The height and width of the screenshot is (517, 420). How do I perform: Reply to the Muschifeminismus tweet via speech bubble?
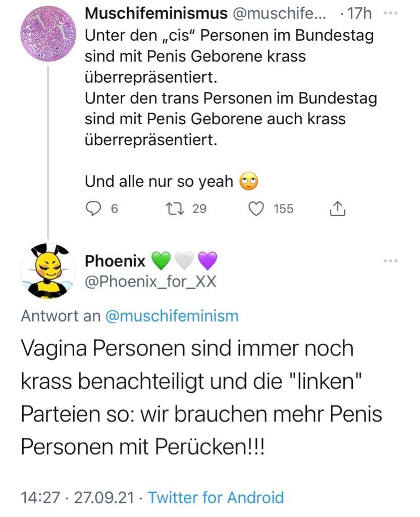(92, 209)
